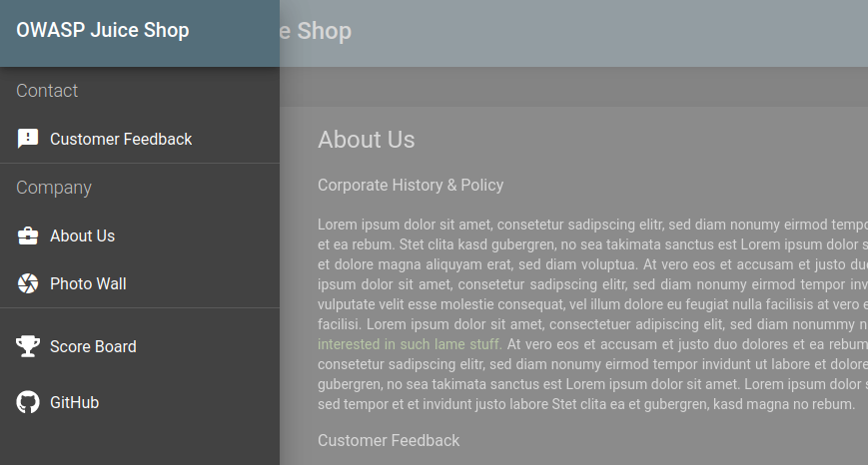Go to Photo Wall via its sidebar label
Viewport: 868px width, 465px height.
[x=88, y=283]
